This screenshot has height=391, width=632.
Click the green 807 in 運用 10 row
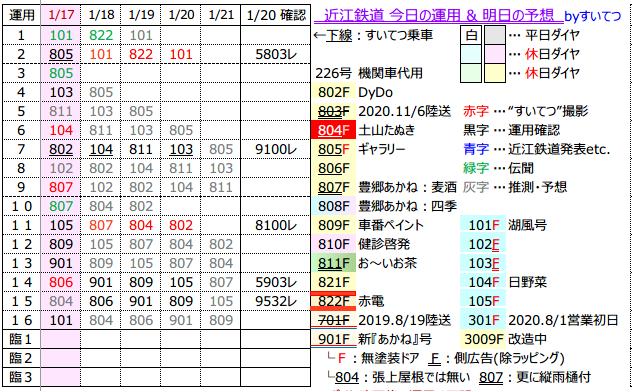[61, 206]
